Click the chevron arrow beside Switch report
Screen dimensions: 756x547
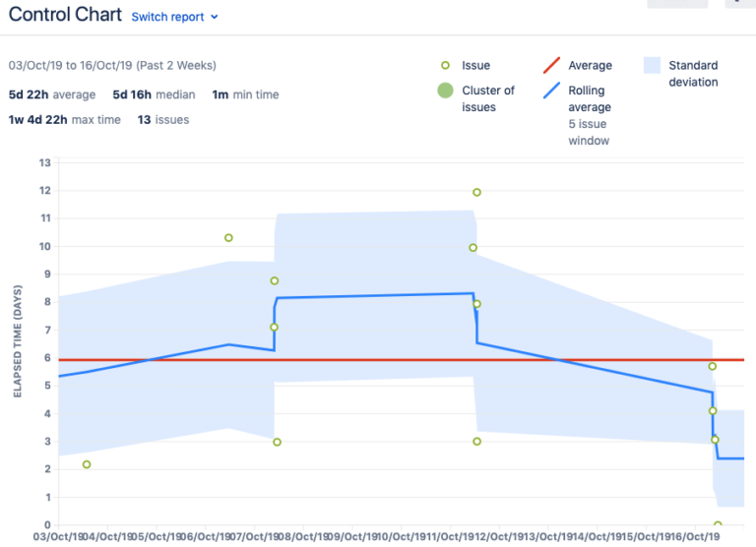click(x=215, y=17)
